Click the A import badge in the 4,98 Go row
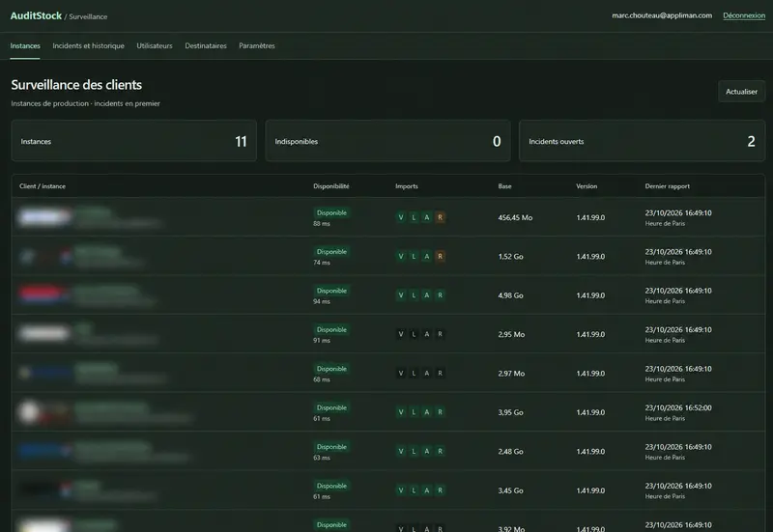The width and height of the screenshot is (773, 532). click(427, 295)
